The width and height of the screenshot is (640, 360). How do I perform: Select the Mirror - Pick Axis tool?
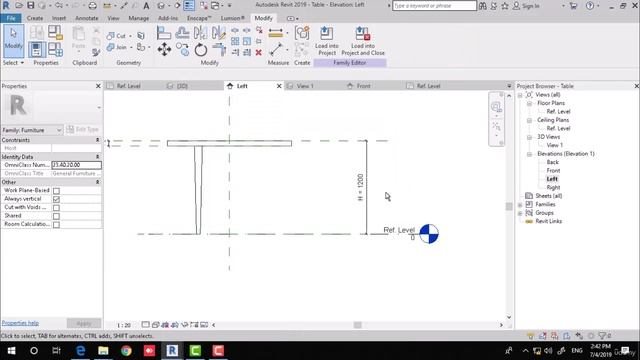tap(200, 33)
